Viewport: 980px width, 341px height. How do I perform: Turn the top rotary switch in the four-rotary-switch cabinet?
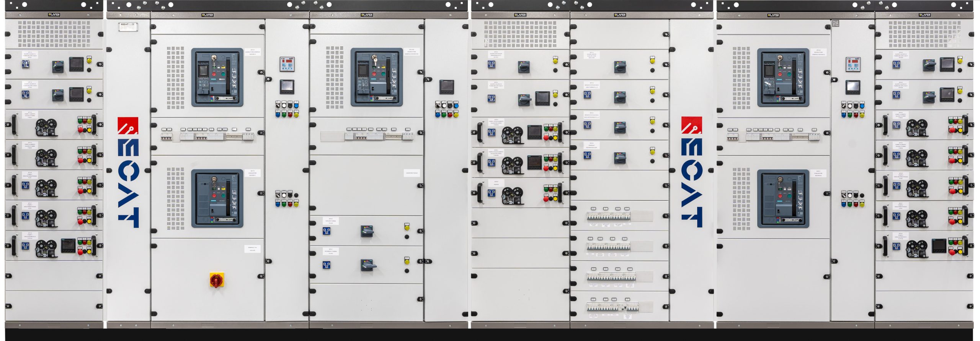click(620, 67)
